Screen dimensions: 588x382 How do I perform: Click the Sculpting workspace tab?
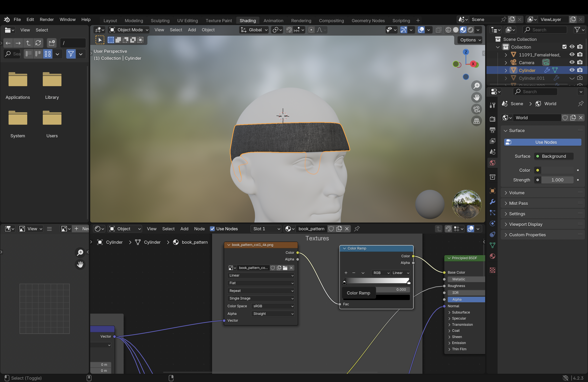[x=160, y=20]
